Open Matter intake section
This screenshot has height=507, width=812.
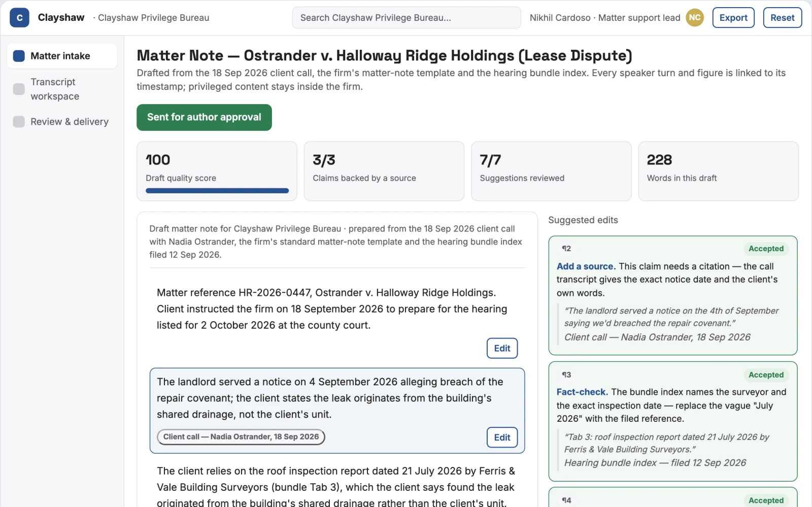pos(62,56)
